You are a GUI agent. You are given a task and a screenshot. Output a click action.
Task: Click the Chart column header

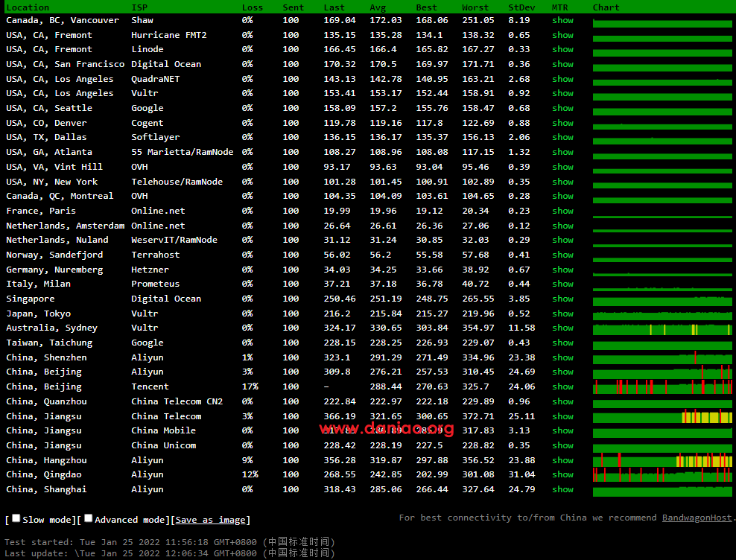pyautogui.click(x=606, y=7)
